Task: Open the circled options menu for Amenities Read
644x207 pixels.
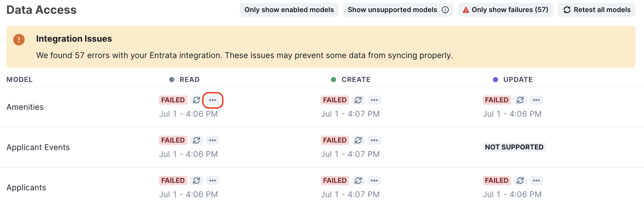Action: coord(213,100)
